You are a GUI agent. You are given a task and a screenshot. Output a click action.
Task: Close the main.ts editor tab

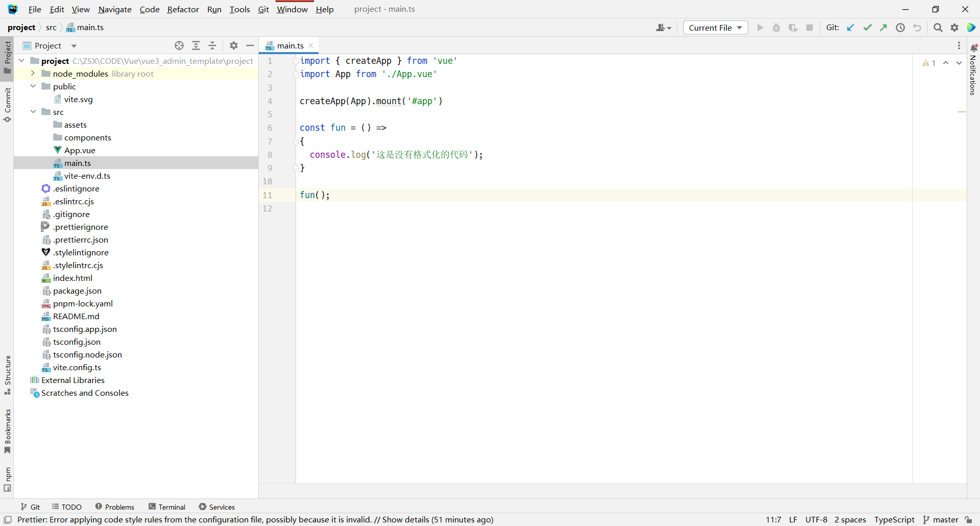(311, 45)
